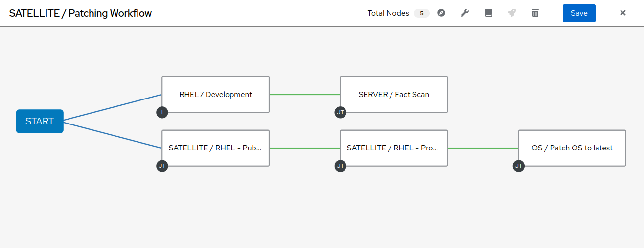This screenshot has height=248, width=644.
Task: Toggle the compass tools icon
Action: (x=441, y=13)
